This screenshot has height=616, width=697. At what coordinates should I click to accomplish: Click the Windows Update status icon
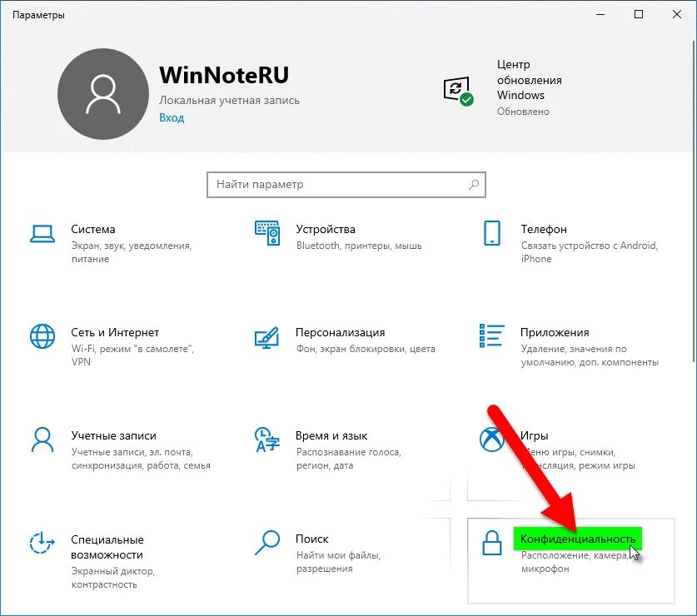(x=458, y=91)
